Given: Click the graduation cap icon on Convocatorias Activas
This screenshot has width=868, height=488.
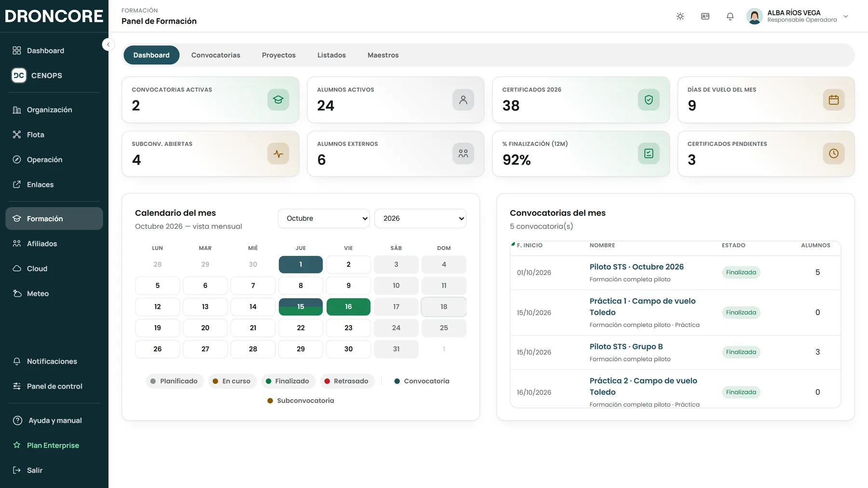Looking at the screenshot, I should pos(278,100).
